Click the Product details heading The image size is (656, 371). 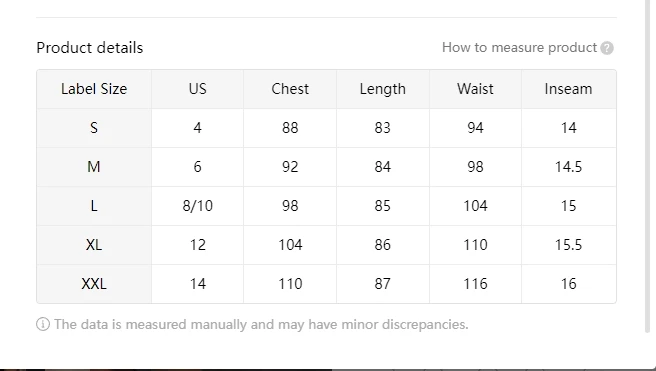pos(90,48)
